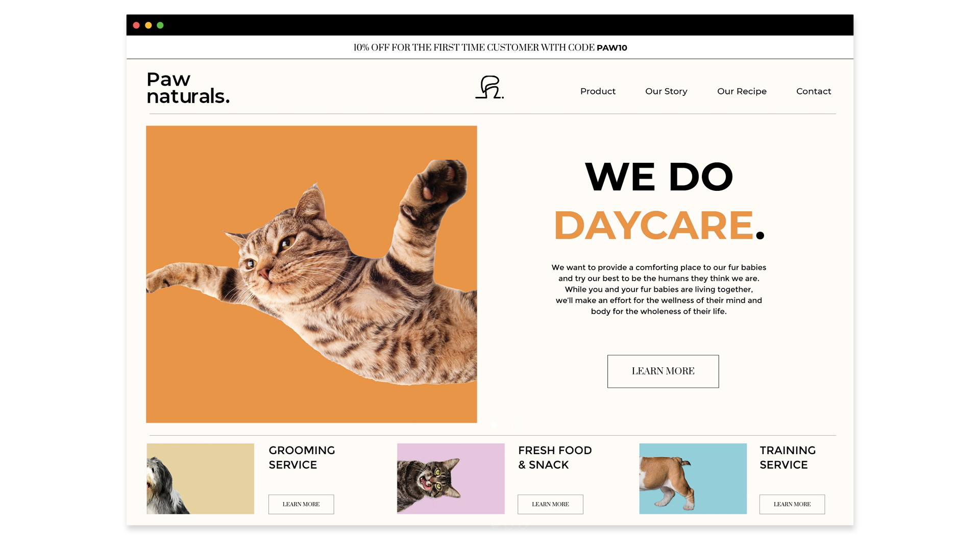980x551 pixels.
Task: Click the orange flying cat hero image
Action: pyautogui.click(x=311, y=274)
